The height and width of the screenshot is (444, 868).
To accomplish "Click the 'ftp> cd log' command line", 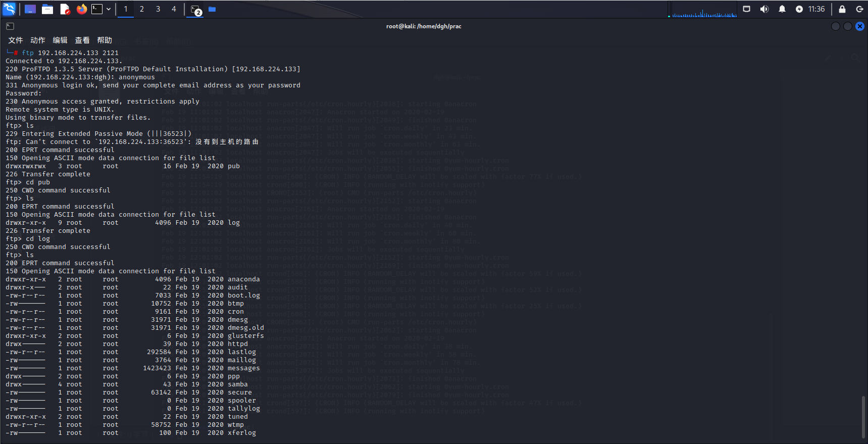I will pyautogui.click(x=28, y=239).
